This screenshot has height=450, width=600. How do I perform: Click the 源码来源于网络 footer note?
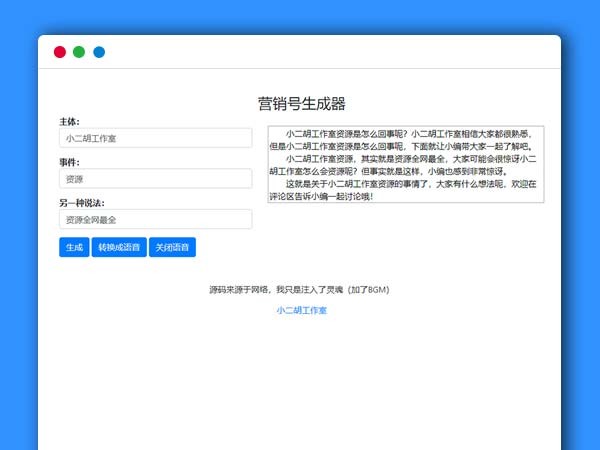pos(299,290)
